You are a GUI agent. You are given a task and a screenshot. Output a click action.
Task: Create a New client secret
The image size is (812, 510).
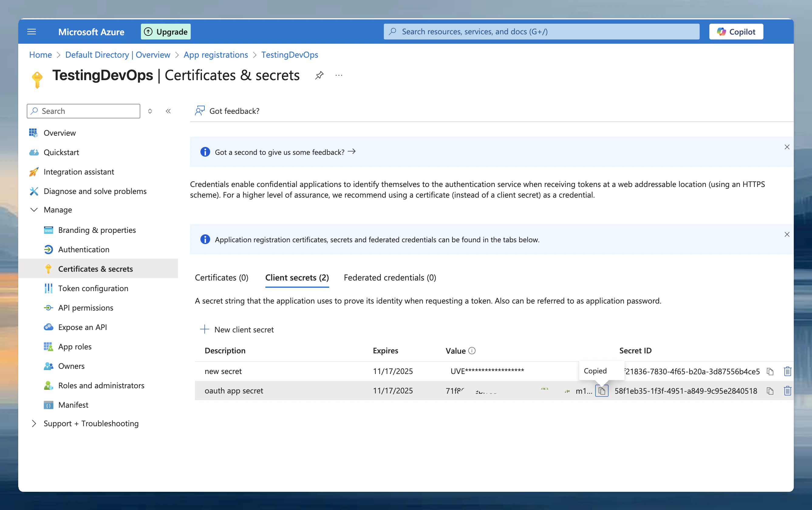tap(237, 329)
